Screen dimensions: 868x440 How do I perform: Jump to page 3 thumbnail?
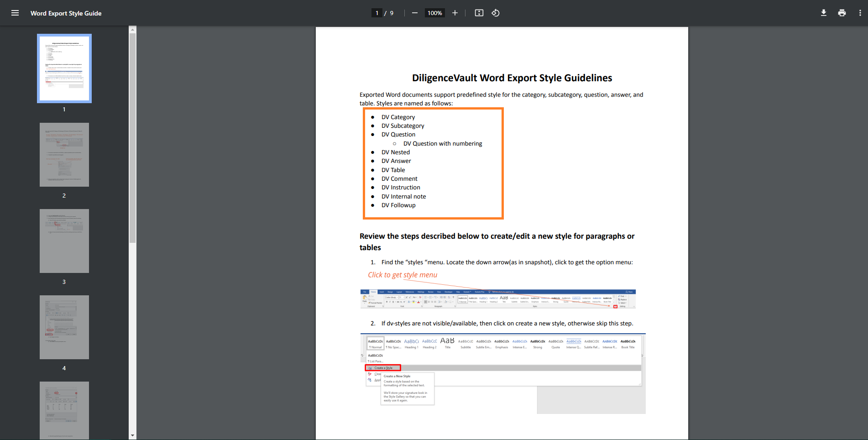[x=64, y=241]
